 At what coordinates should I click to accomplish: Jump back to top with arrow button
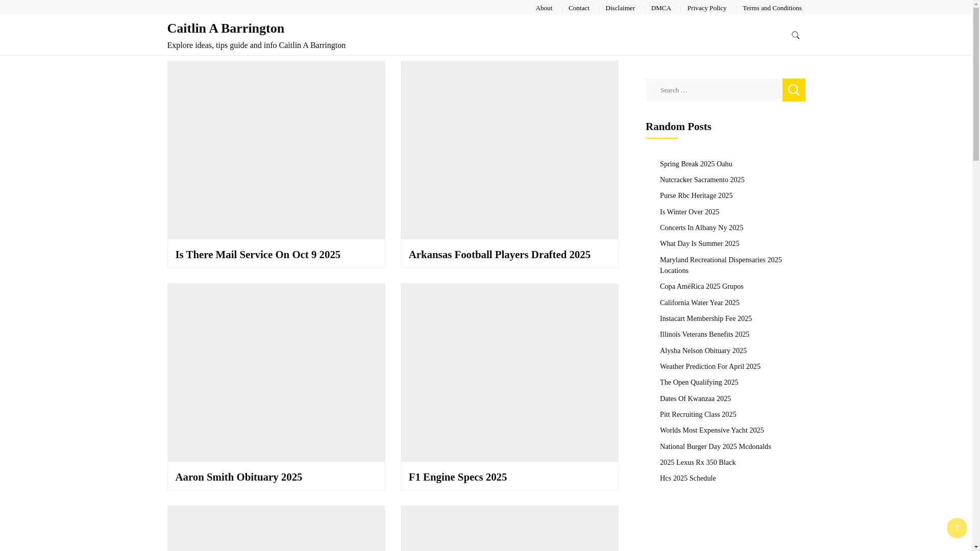click(957, 528)
